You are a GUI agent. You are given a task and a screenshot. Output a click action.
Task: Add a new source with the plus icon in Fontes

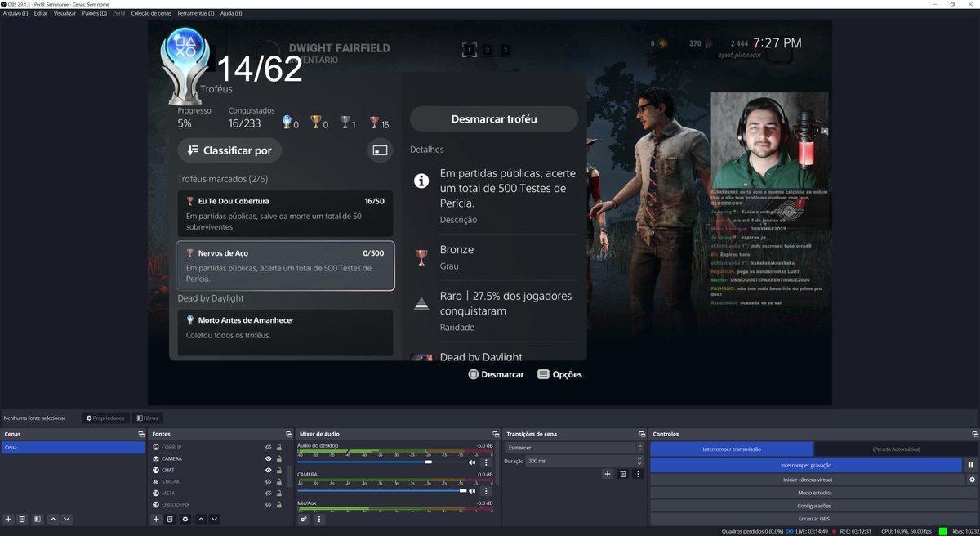156,519
